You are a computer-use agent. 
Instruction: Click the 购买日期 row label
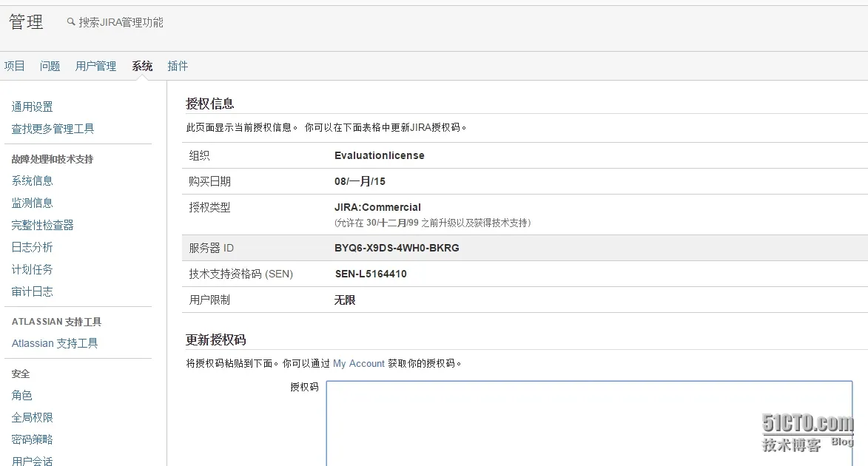(x=210, y=181)
